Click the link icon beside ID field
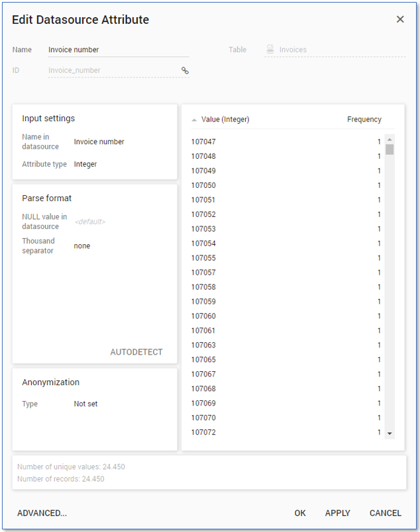 coord(185,70)
